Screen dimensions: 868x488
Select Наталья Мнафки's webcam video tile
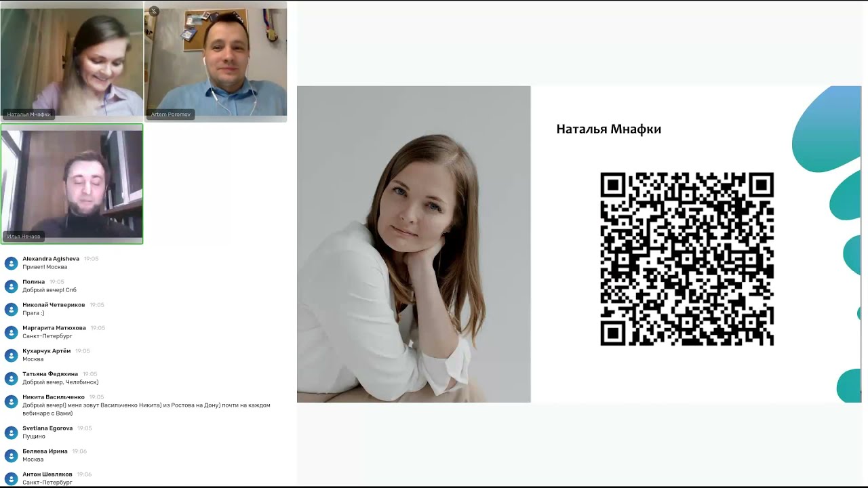[x=72, y=62]
